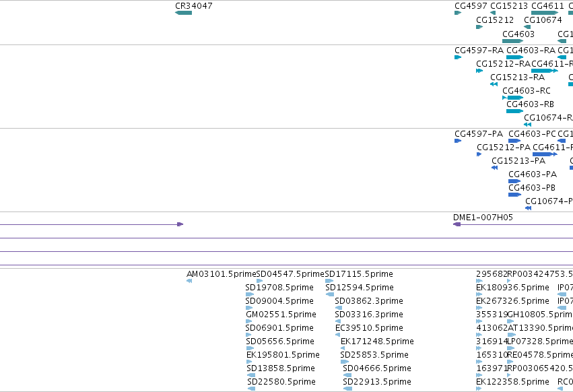Click the CG4603-PB protein bar
Viewport: 573px width, 392px height.
[x=514, y=195]
